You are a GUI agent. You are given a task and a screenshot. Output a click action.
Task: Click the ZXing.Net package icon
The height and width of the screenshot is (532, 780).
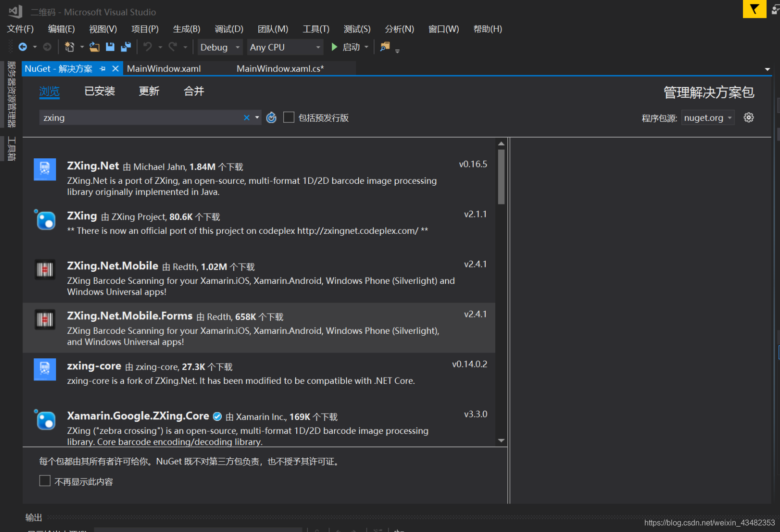click(45, 169)
